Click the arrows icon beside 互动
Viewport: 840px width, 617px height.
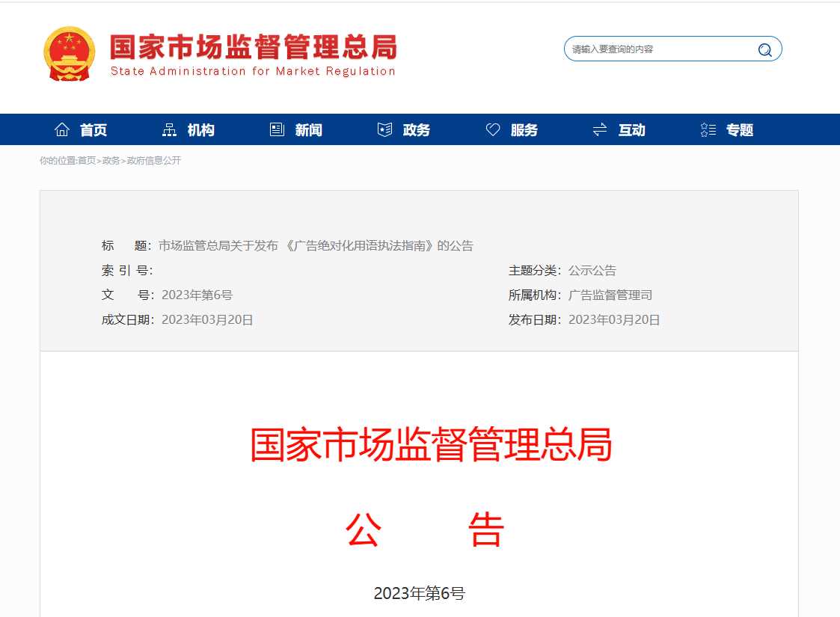point(600,129)
